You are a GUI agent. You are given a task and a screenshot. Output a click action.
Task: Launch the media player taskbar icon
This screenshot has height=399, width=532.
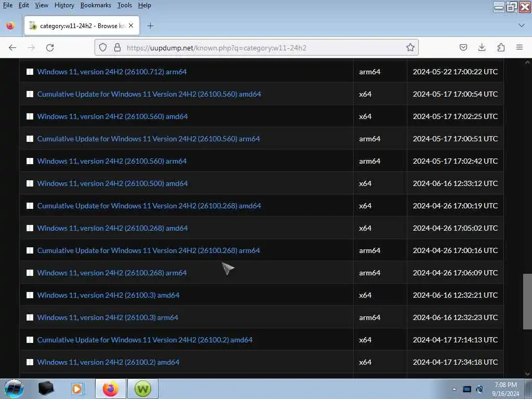pos(77,389)
